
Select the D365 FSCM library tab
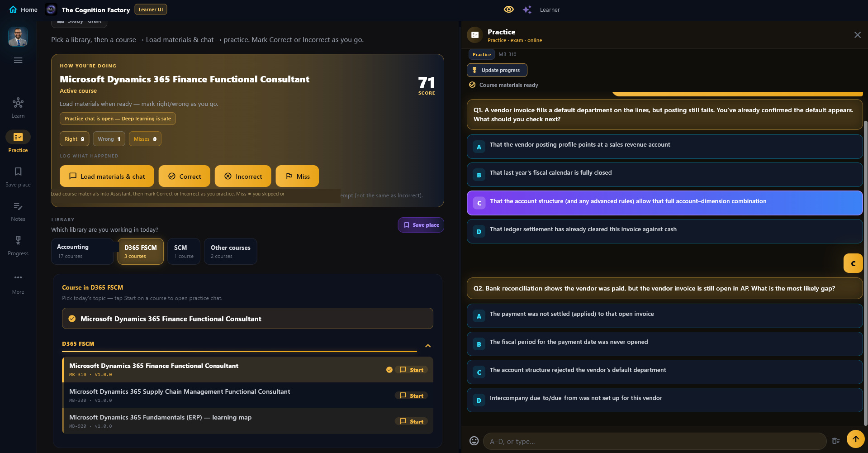[141, 251]
